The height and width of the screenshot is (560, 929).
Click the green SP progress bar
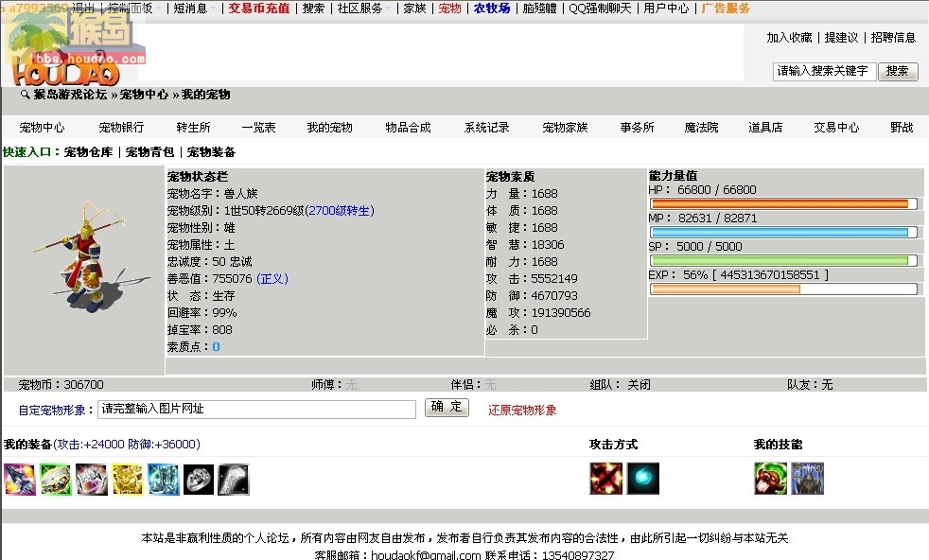pyautogui.click(x=784, y=261)
